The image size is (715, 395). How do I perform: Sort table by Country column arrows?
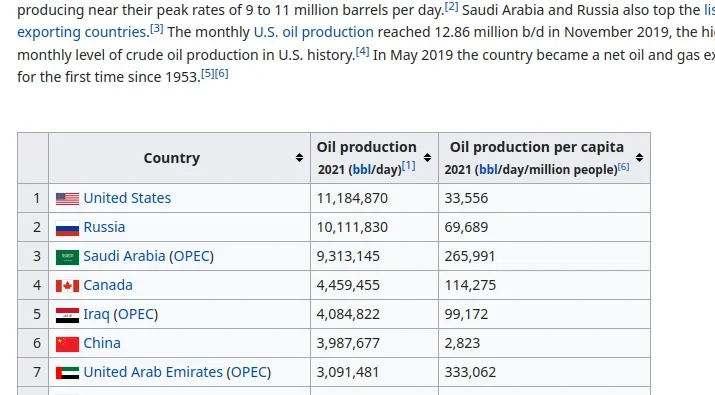(x=299, y=158)
